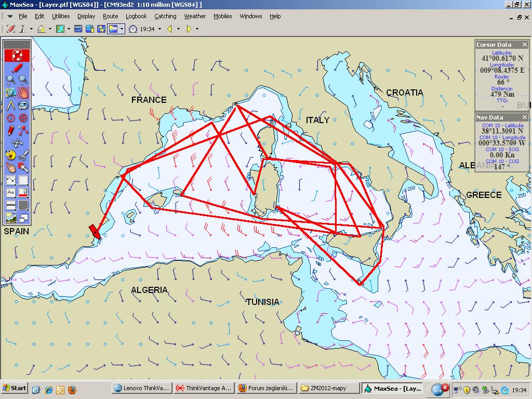Close the Cursor Data panel
This screenshot has width=532, height=399.
coord(525,45)
